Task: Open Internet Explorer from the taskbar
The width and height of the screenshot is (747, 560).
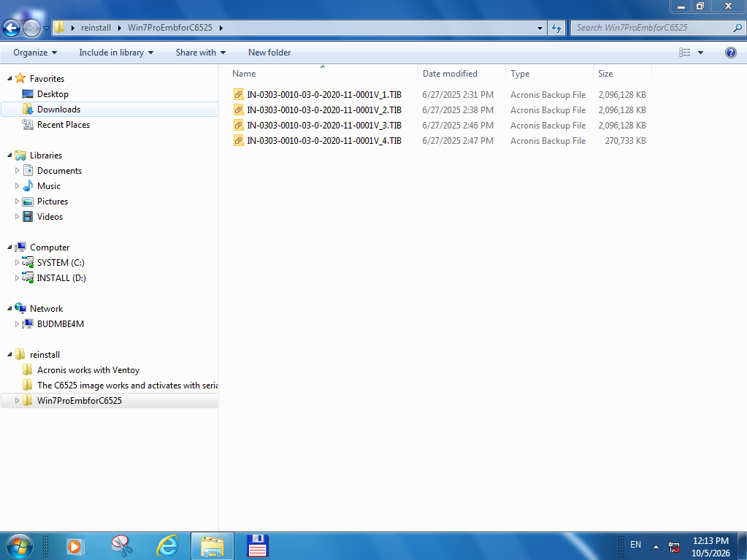Action: [x=167, y=545]
